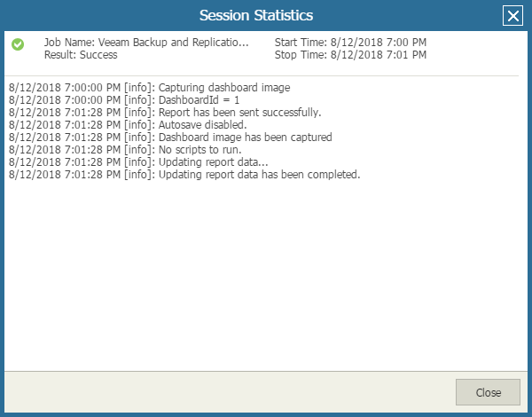This screenshot has height=417, width=532.
Task: Click the empty log area below entries
Action: [x=264, y=275]
